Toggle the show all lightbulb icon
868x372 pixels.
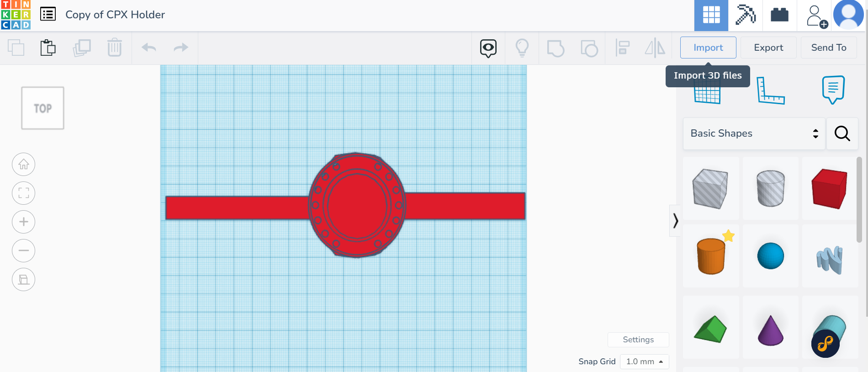[x=522, y=48]
